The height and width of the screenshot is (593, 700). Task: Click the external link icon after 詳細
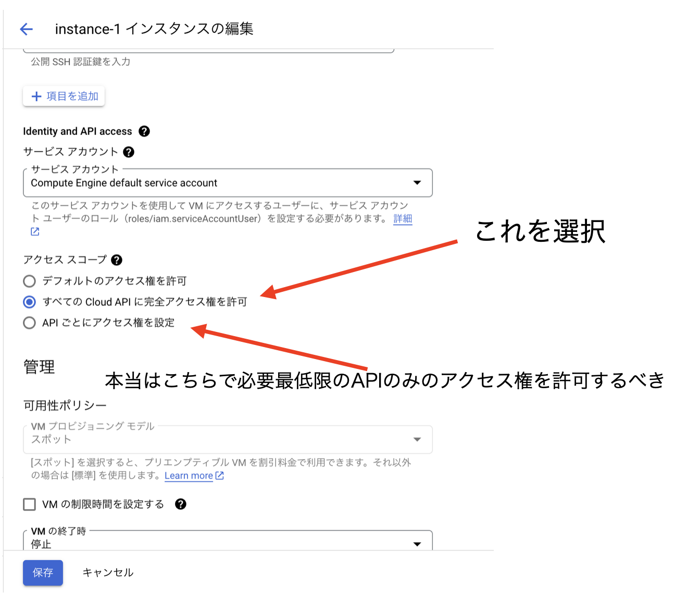(x=34, y=231)
